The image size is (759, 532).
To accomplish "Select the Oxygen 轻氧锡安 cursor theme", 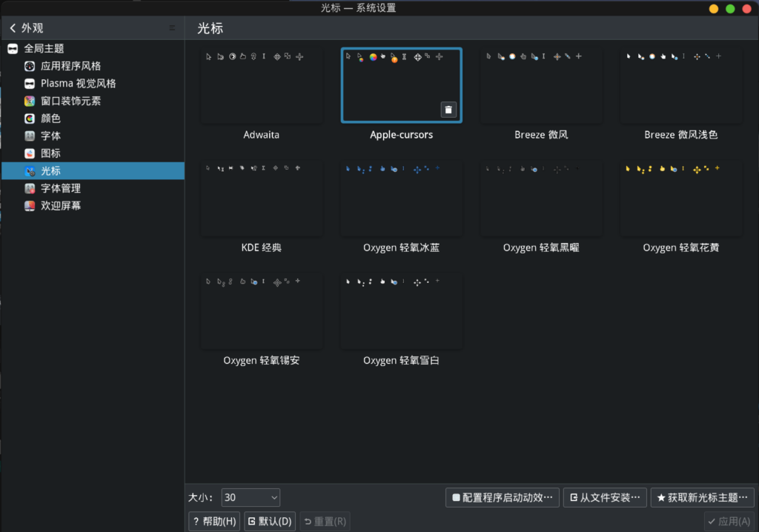I will [262, 310].
